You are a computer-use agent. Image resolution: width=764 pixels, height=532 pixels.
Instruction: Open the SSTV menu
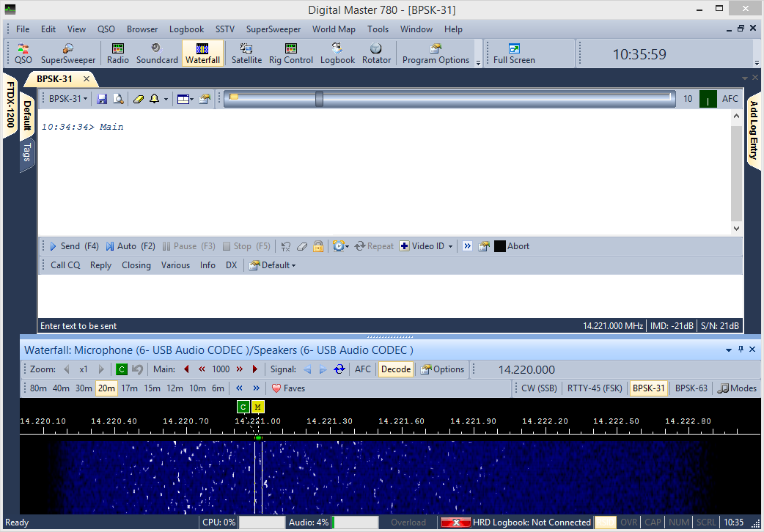tap(224, 29)
